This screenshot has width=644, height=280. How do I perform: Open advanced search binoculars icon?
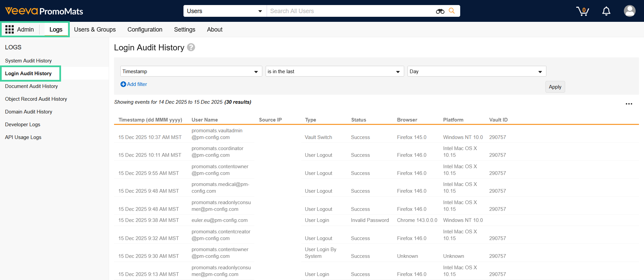pyautogui.click(x=440, y=11)
